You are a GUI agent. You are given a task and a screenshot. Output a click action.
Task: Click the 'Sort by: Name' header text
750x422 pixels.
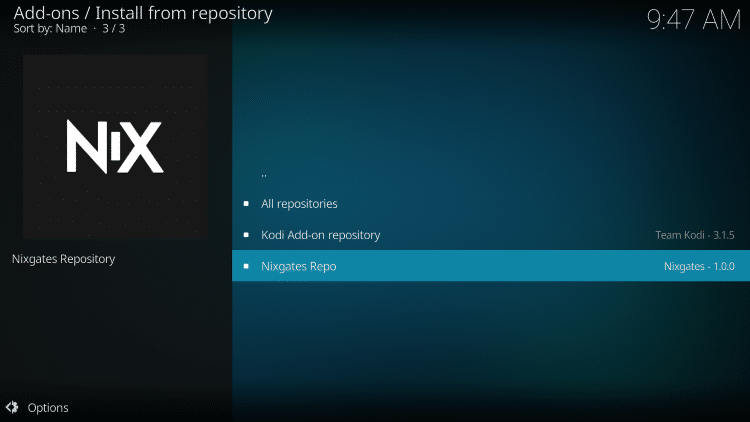(x=50, y=28)
